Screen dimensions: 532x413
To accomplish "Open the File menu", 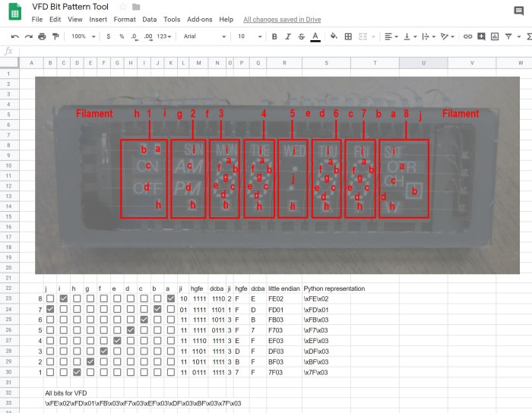I will click(37, 19).
